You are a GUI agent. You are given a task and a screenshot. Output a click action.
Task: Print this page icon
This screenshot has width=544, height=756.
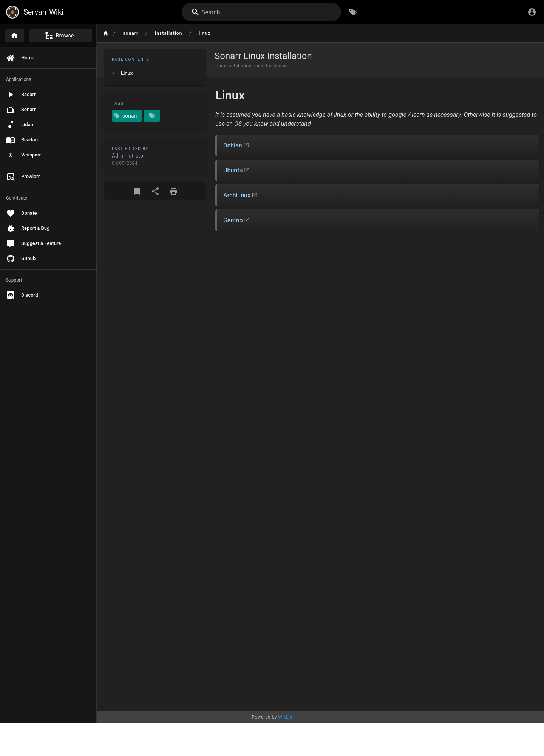click(173, 191)
